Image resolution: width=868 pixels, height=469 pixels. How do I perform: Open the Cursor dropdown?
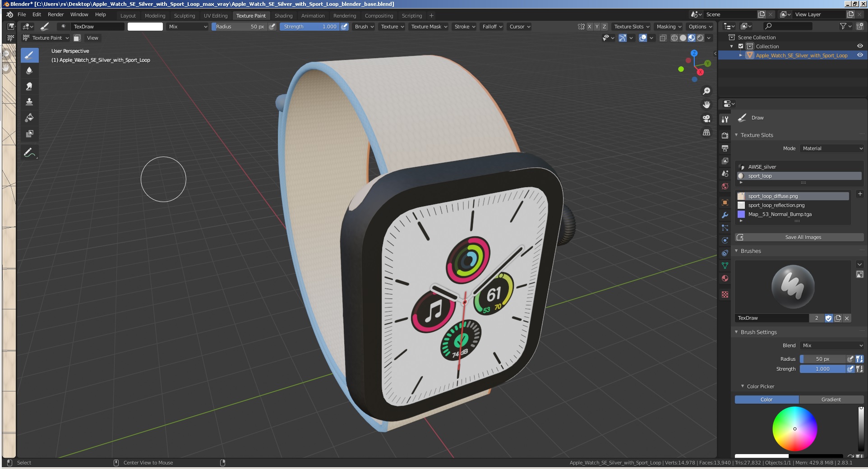coord(520,27)
